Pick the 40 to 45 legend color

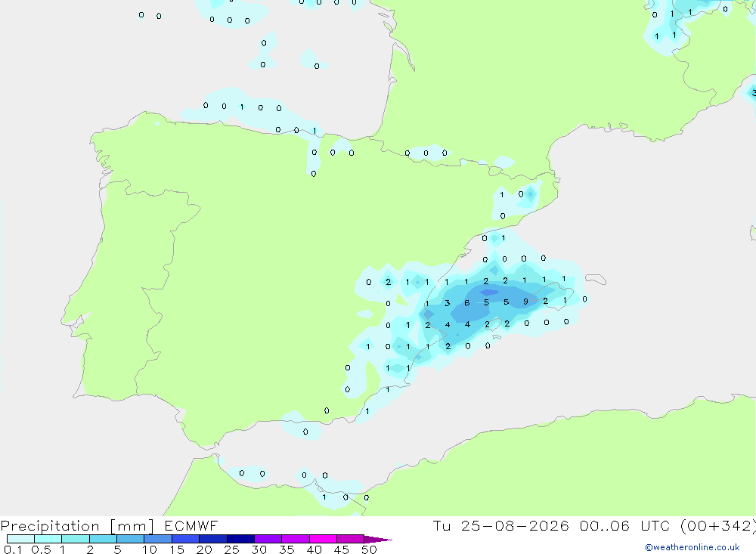[x=323, y=539]
